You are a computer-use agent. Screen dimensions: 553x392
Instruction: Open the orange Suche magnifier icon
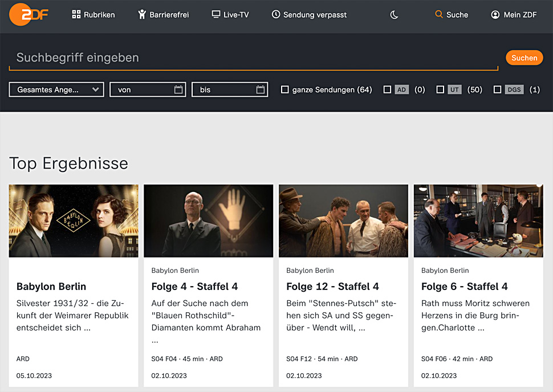[439, 14]
